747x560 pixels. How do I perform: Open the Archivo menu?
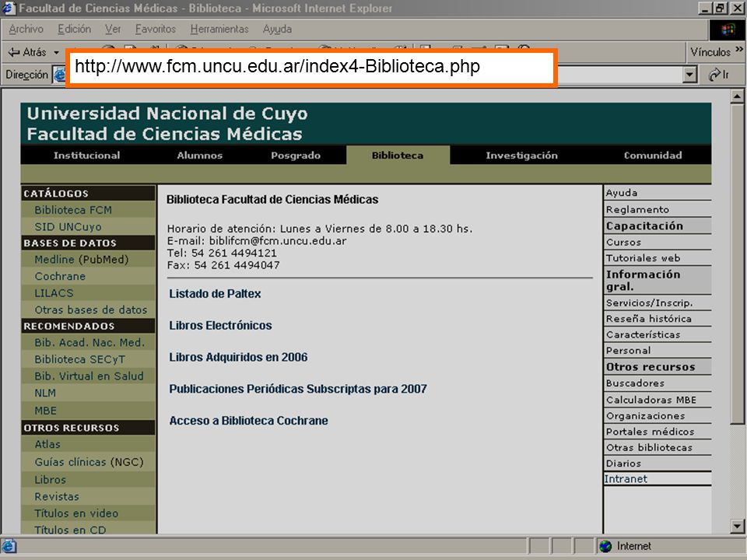(x=26, y=29)
